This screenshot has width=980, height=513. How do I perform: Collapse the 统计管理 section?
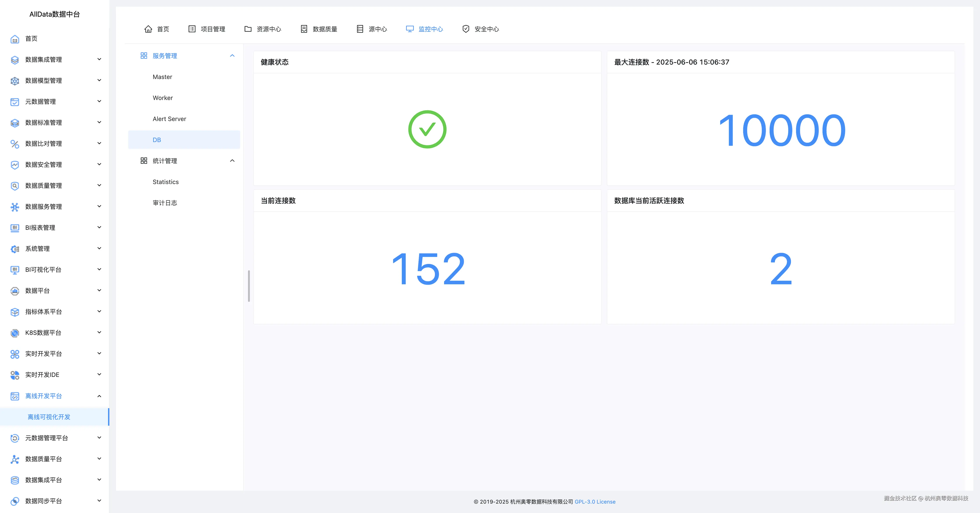pos(232,161)
